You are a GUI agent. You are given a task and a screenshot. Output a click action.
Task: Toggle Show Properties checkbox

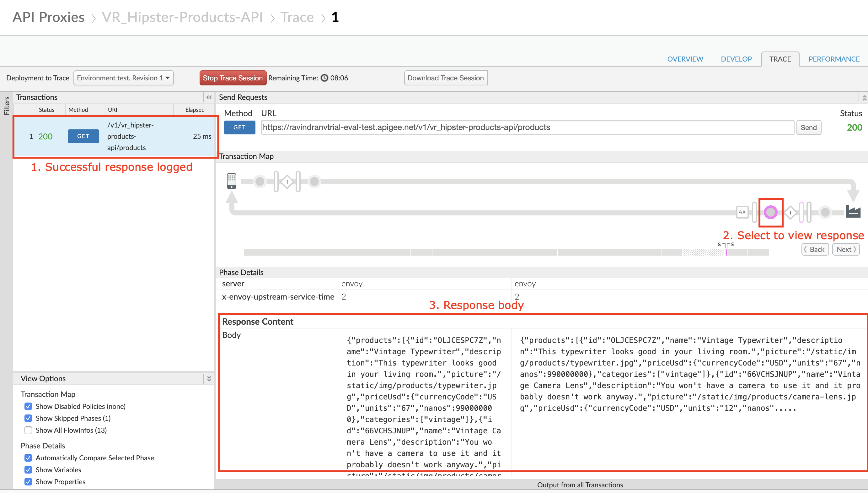[28, 481]
